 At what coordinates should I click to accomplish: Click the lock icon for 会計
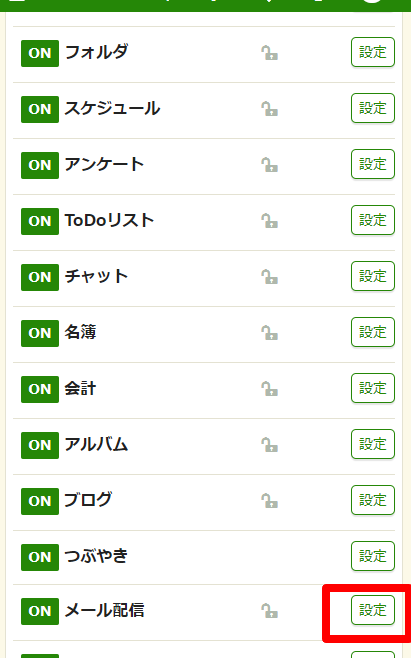point(270,389)
